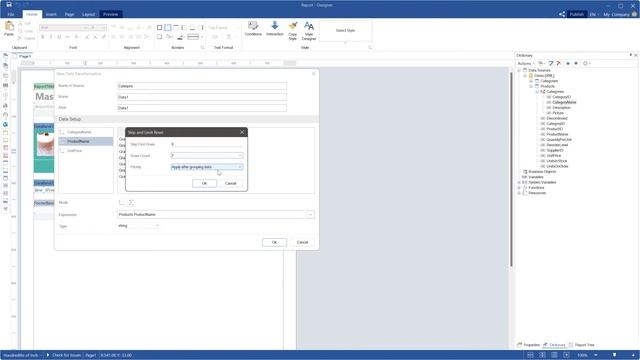The width and height of the screenshot is (640, 360).
Task: Open the Rows Count dropdown
Action: point(240,156)
